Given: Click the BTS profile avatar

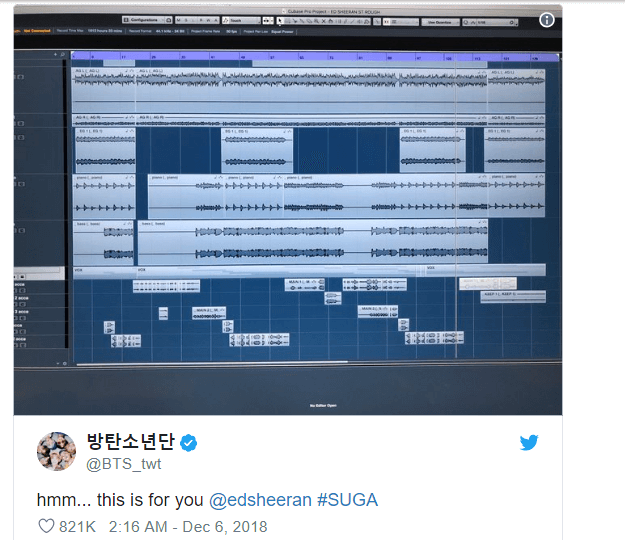Looking at the screenshot, I should tap(56, 451).
